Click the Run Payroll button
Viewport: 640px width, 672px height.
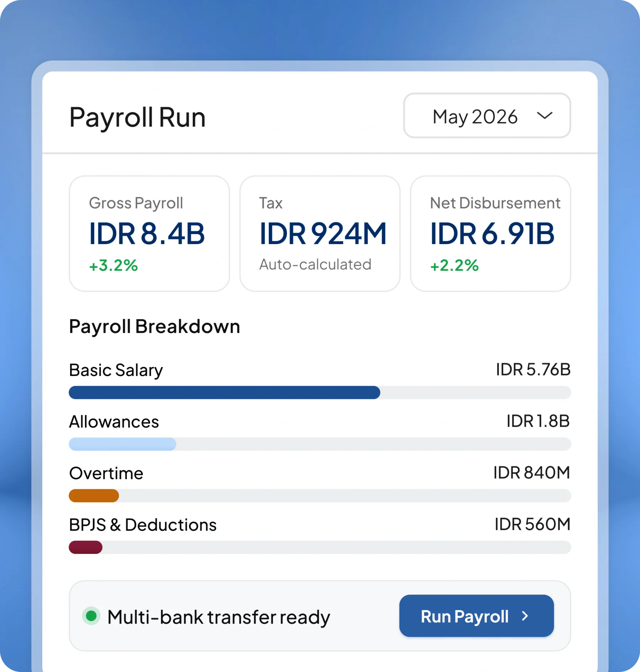[476, 616]
